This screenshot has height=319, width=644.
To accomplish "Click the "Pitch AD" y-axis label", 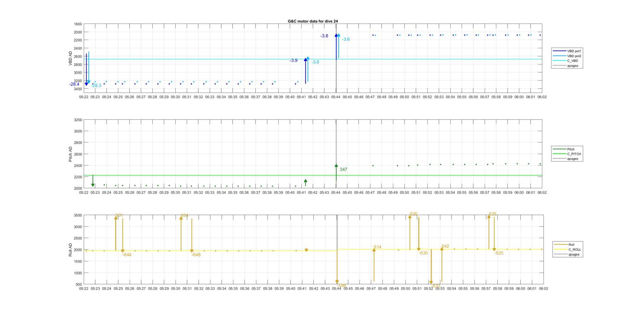I will click(71, 154).
